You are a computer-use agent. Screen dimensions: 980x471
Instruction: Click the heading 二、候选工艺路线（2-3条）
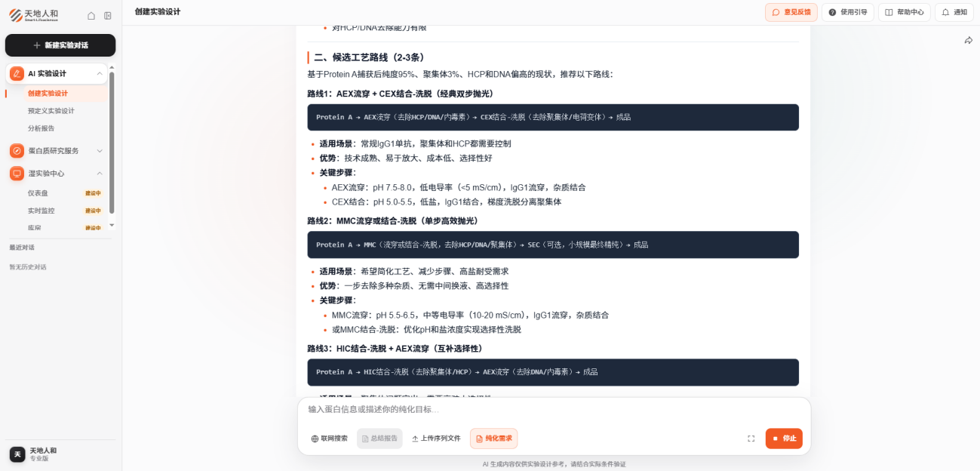[369, 57]
